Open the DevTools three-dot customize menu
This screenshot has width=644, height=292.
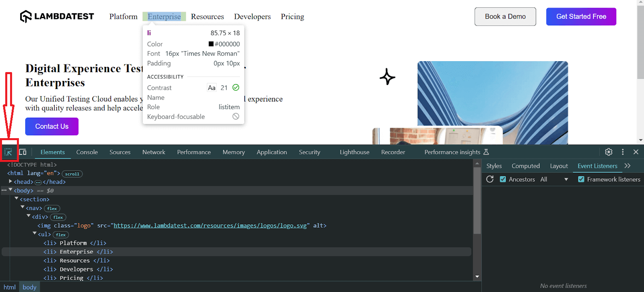[x=623, y=152]
